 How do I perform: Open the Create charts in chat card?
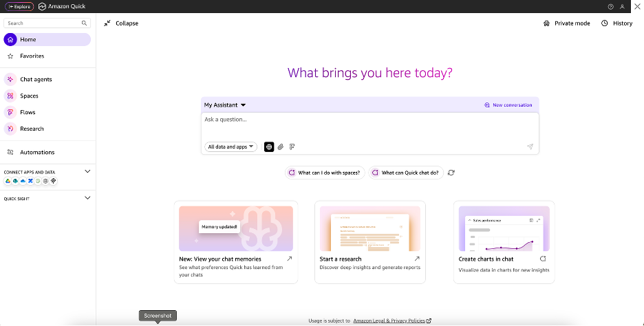click(504, 242)
